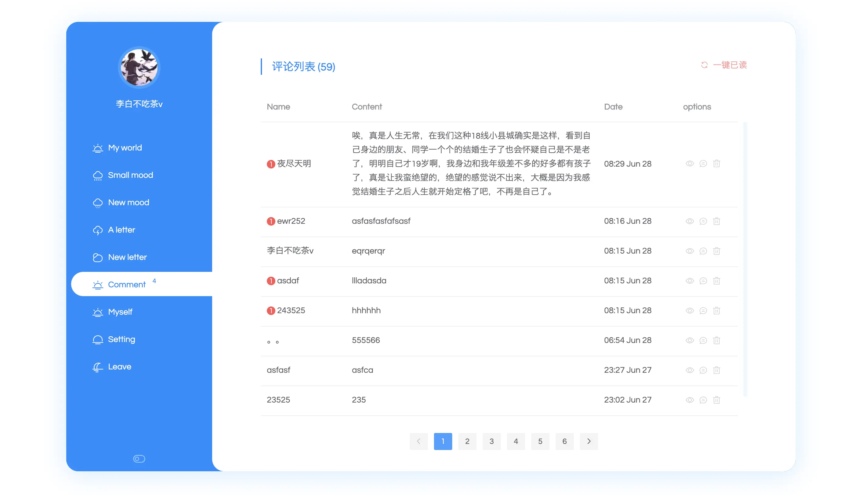868x495 pixels.
Task: Reply to asdaf's llladasda comment
Action: [x=703, y=281]
